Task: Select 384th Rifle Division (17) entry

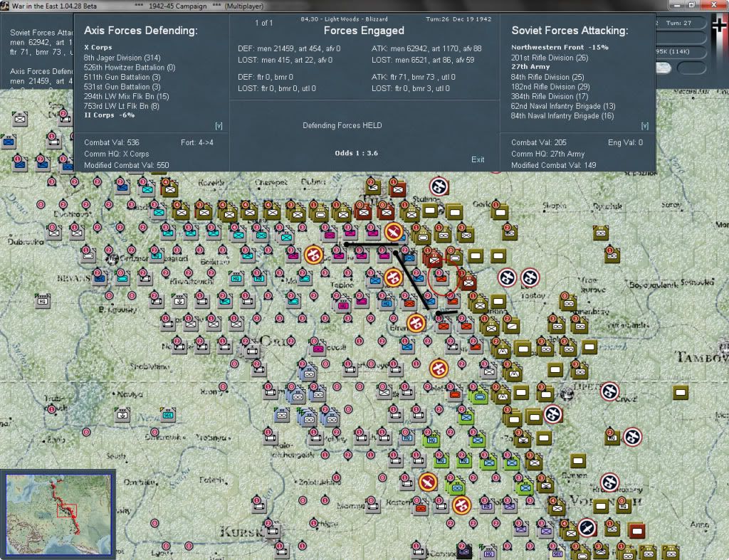Action: pos(549,97)
